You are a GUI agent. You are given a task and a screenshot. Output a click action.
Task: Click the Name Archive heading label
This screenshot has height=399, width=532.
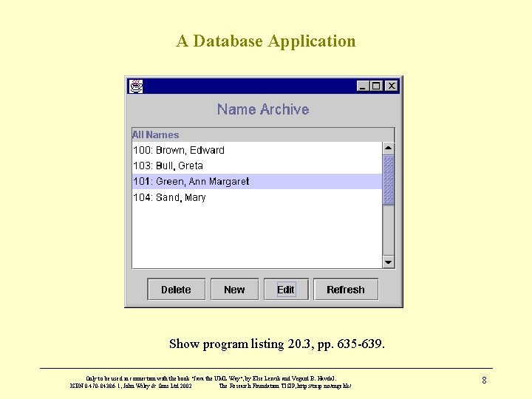pos(263,109)
